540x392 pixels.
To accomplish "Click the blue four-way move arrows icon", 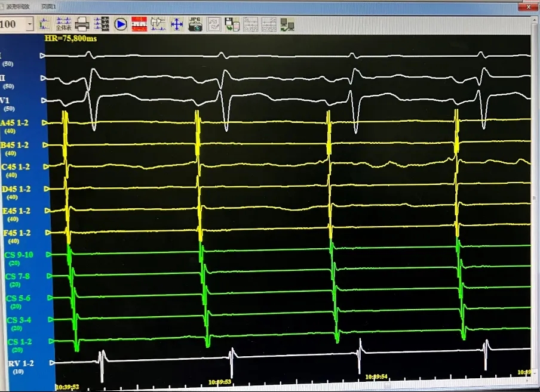I will 177,24.
